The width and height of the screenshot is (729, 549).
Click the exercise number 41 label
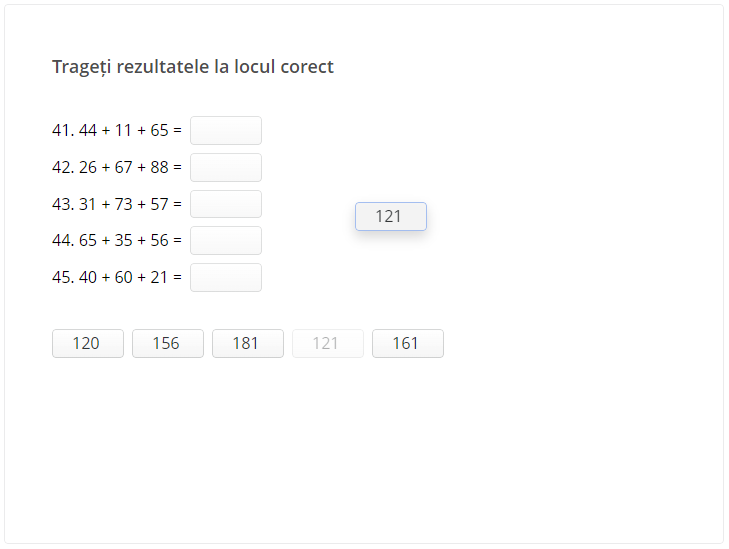[62, 130]
